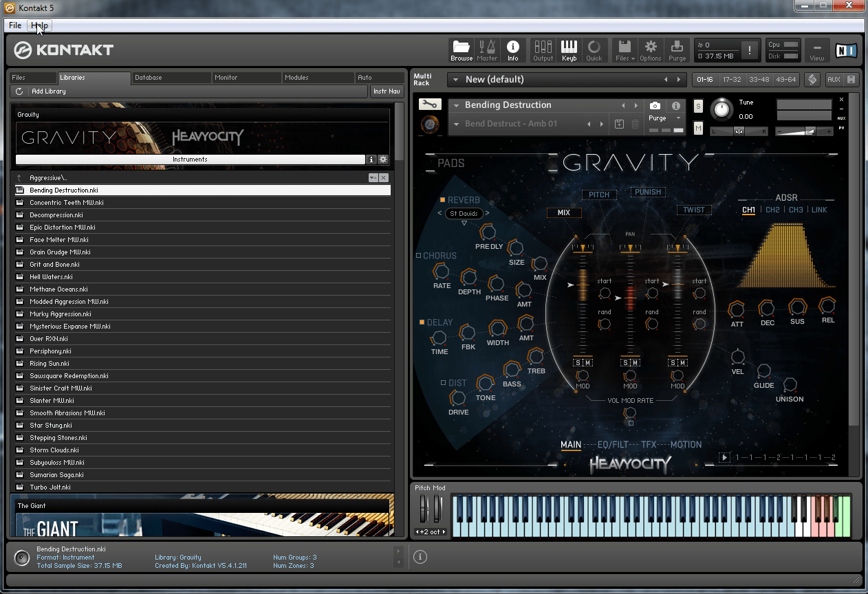This screenshot has height=594, width=868.
Task: Click the Kontakt rack header toggle icon
Action: [812, 79]
